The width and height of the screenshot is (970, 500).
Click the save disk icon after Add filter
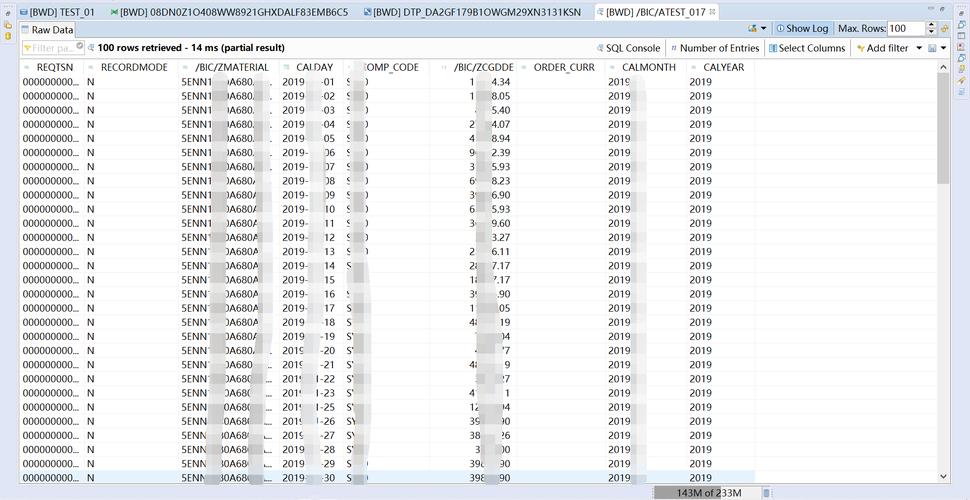[x=932, y=48]
